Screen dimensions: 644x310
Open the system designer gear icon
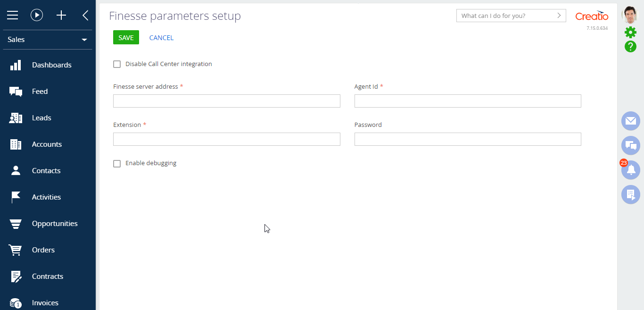[x=630, y=32]
